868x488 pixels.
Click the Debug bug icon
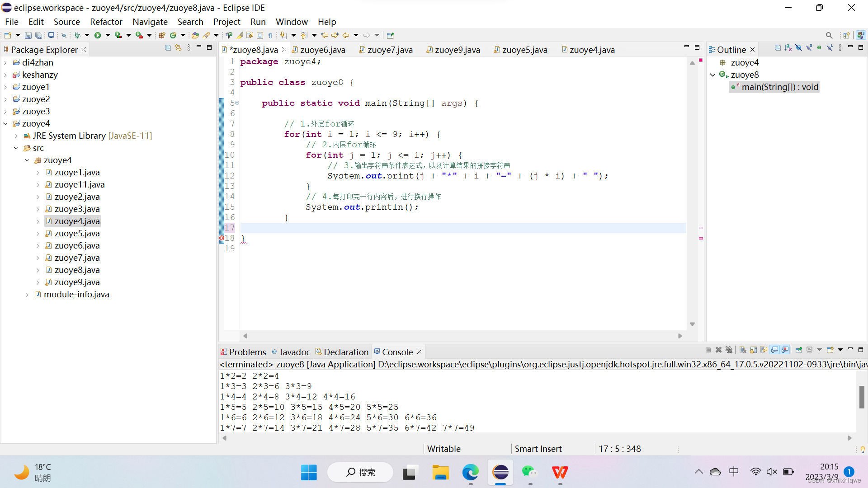pyautogui.click(x=77, y=35)
